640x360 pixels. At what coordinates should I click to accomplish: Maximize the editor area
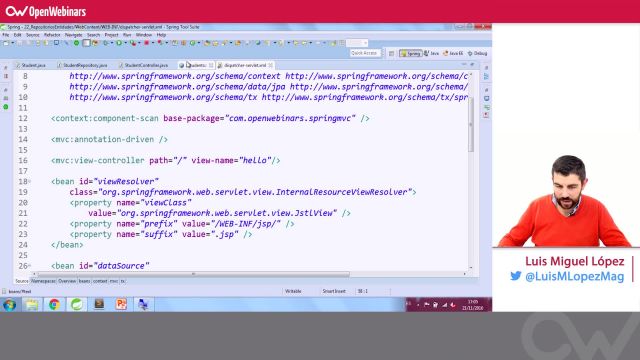pos(472,64)
